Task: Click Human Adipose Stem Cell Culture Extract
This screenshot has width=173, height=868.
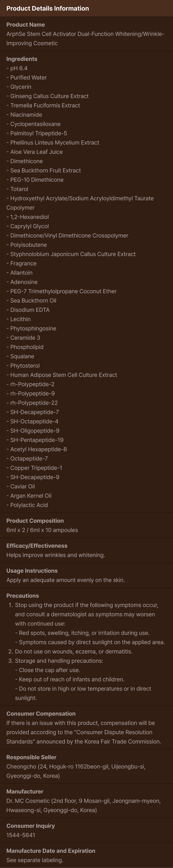Action: pyautogui.click(x=62, y=375)
